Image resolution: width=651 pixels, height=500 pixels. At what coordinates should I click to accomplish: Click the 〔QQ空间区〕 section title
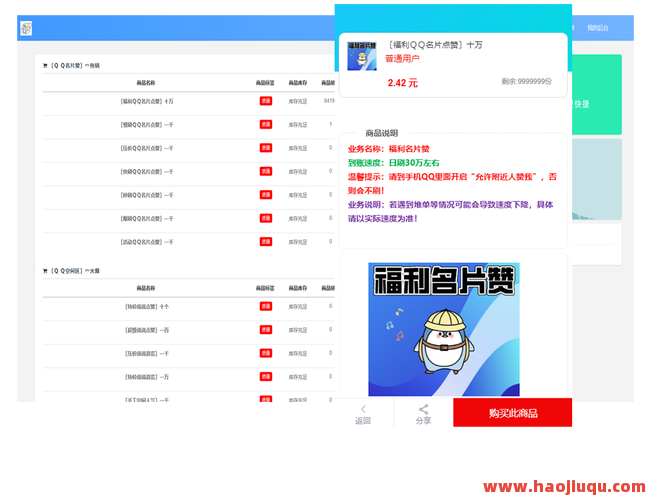point(75,271)
